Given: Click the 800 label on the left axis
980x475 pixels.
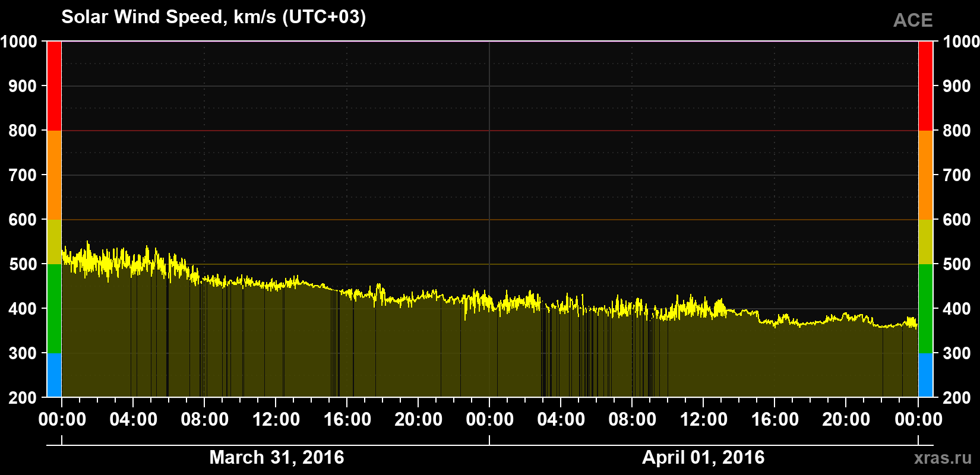Looking at the screenshot, I should [x=23, y=131].
